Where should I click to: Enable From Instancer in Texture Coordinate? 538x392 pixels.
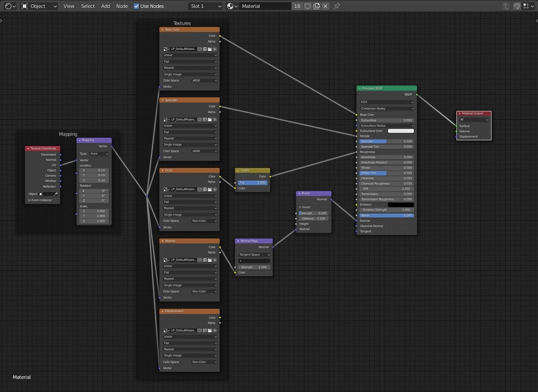(30, 200)
